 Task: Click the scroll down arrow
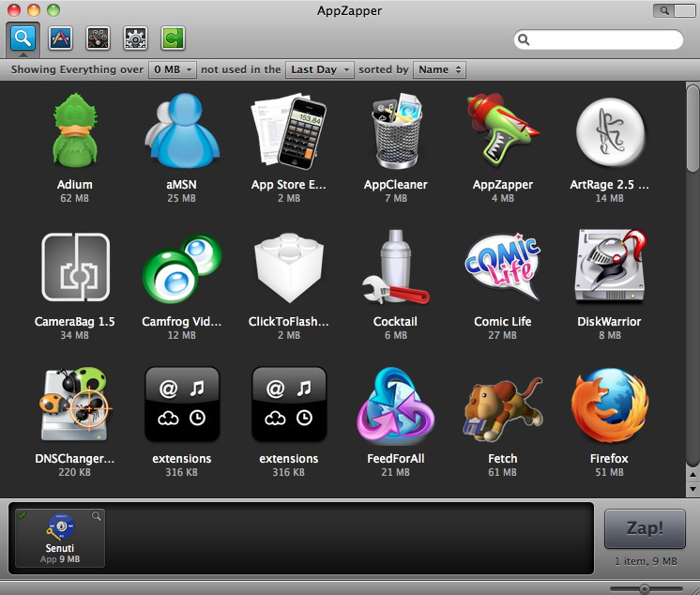coord(692,489)
